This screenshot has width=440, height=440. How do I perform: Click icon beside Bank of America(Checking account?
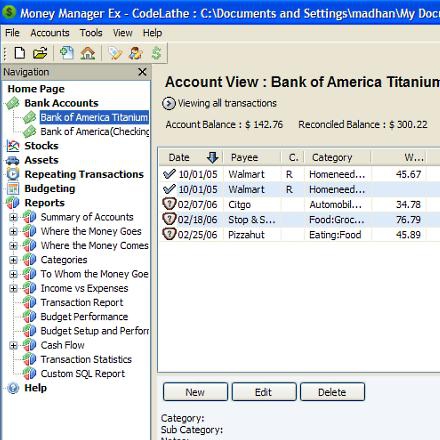[x=29, y=131]
